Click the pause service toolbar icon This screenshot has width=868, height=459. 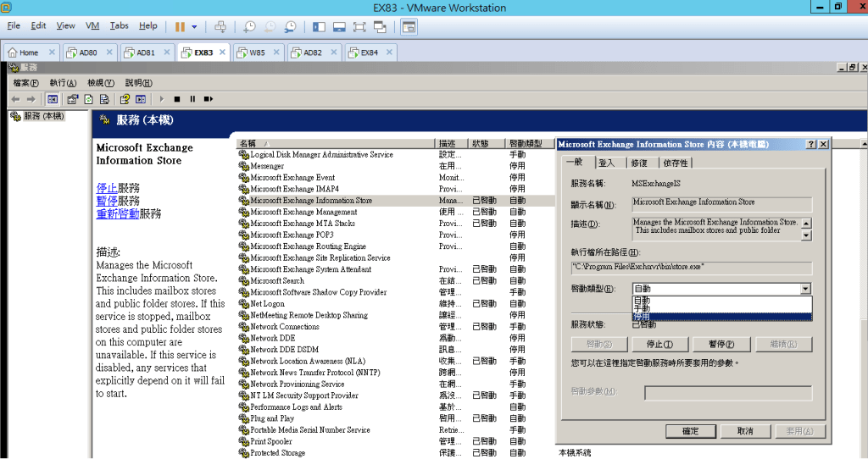[192, 99]
